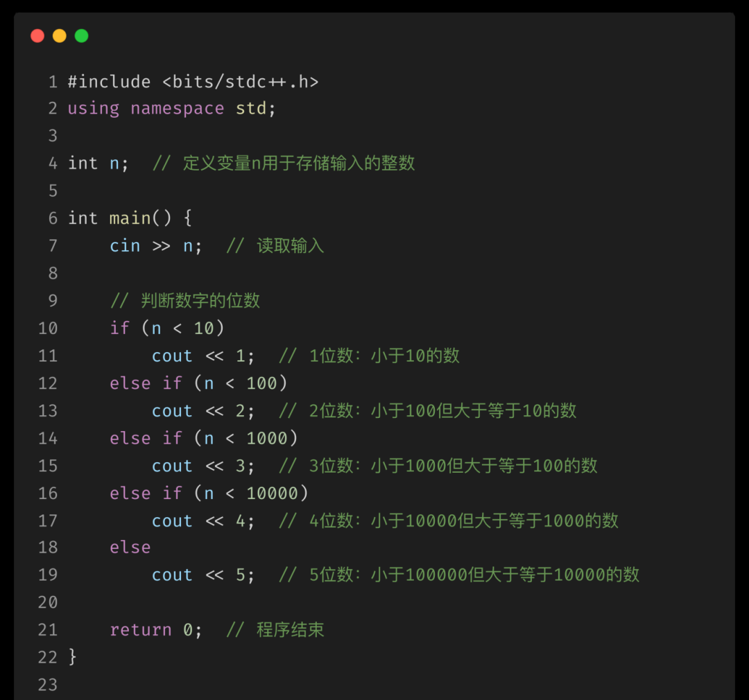Image resolution: width=749 pixels, height=700 pixels.
Task: Click the 'return 0;' statement
Action: (156, 630)
